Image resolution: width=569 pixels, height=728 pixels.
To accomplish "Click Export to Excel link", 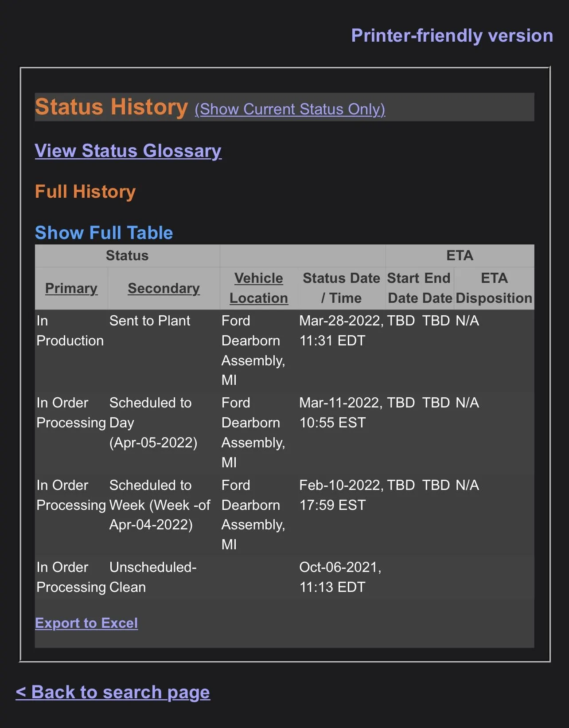I will pos(86,623).
